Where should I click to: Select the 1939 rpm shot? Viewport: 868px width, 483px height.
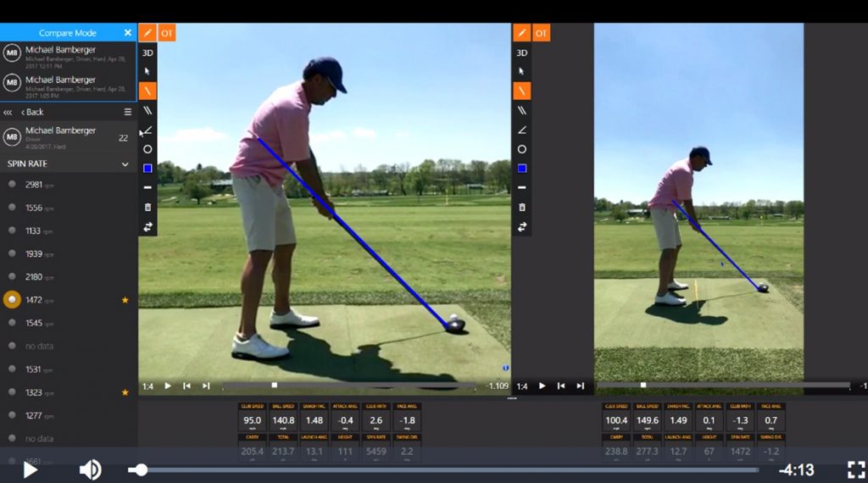12,253
